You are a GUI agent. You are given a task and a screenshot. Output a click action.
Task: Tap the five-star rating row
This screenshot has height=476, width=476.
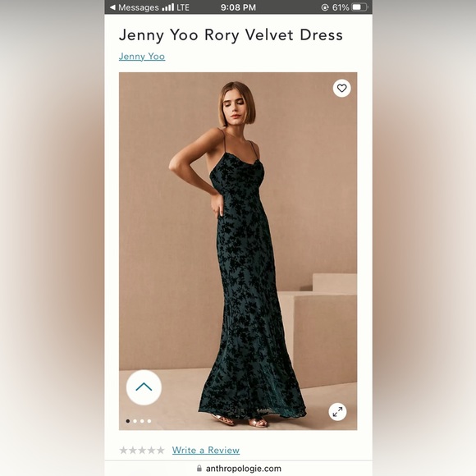click(x=142, y=450)
